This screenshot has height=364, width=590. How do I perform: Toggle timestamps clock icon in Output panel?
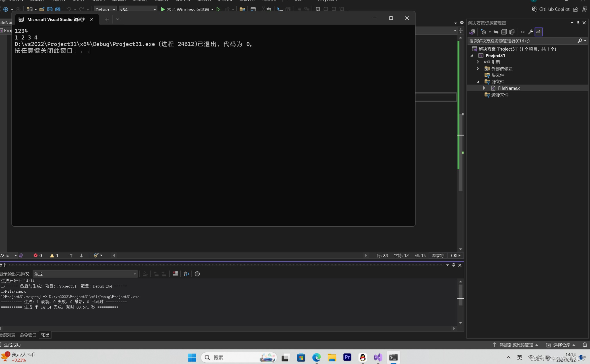[197, 274]
